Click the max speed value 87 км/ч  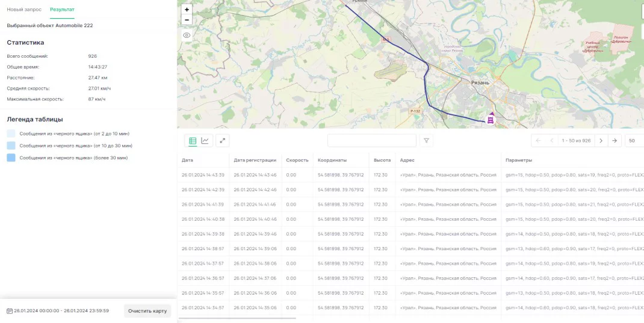point(96,99)
